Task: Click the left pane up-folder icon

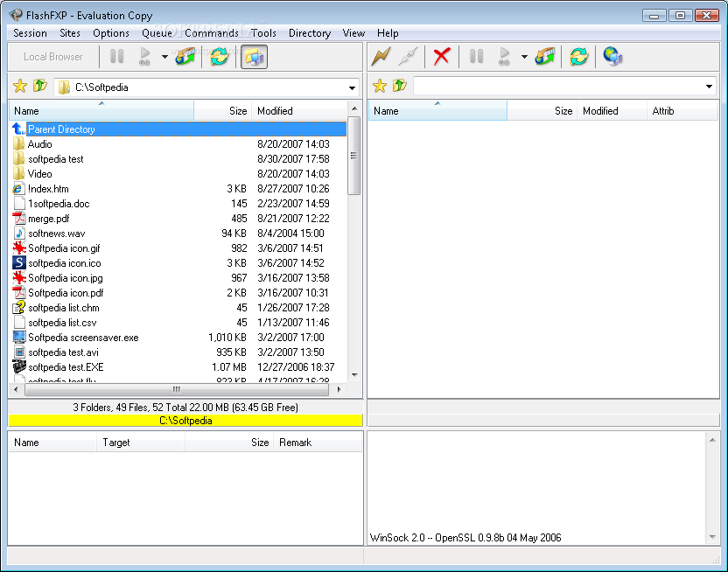Action: pos(40,86)
